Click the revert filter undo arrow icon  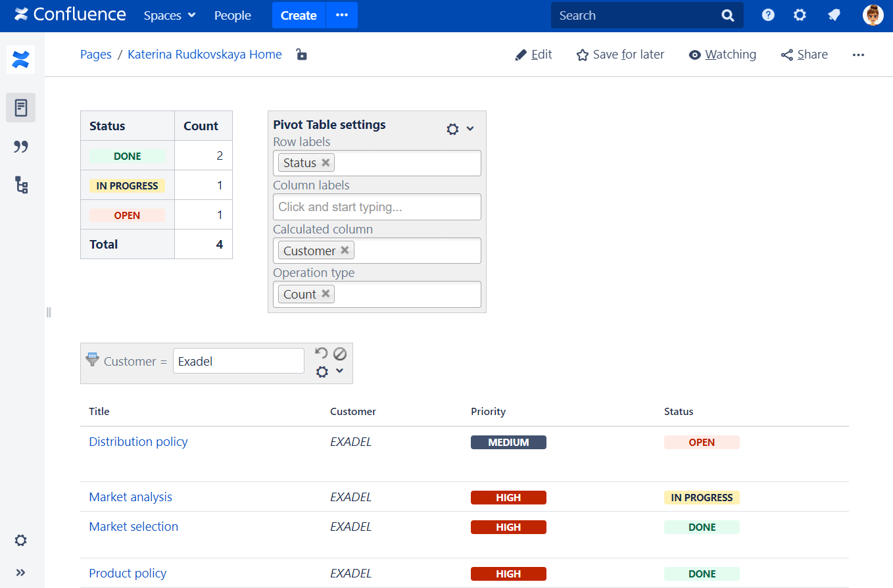tap(321, 353)
